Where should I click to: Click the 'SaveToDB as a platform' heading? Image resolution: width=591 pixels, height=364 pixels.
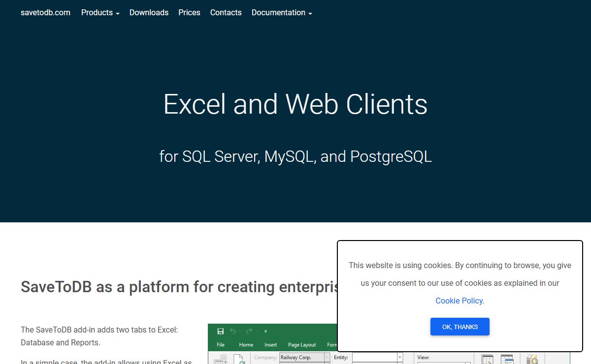tap(179, 287)
